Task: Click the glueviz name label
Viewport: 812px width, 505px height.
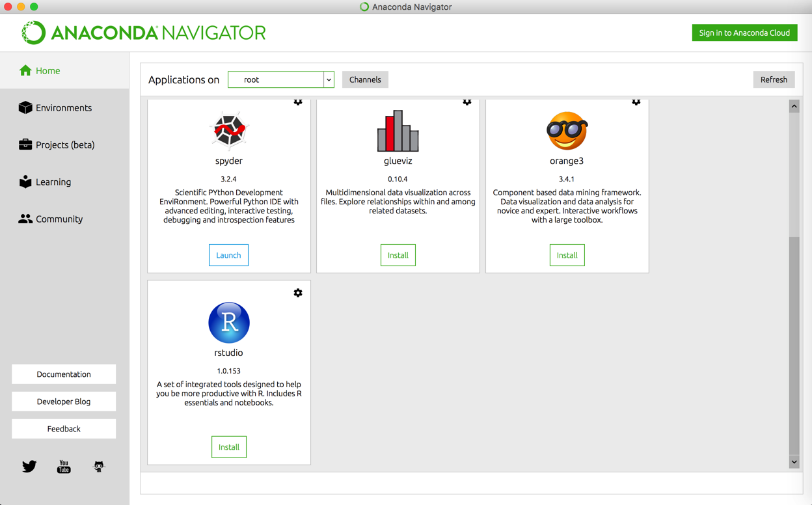Action: click(x=398, y=161)
